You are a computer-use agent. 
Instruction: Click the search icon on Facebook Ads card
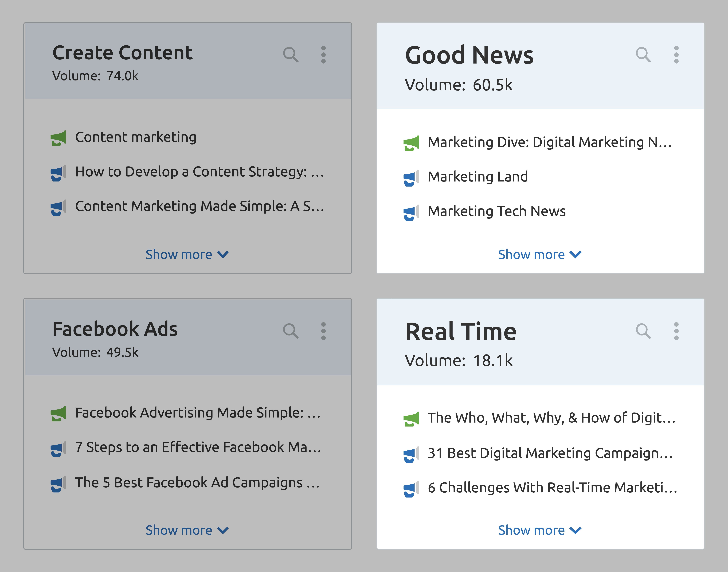click(291, 331)
